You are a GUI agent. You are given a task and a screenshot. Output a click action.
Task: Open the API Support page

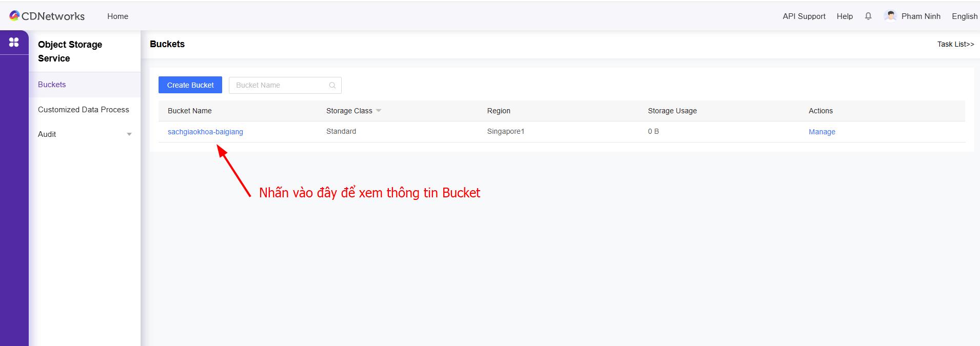tap(803, 16)
